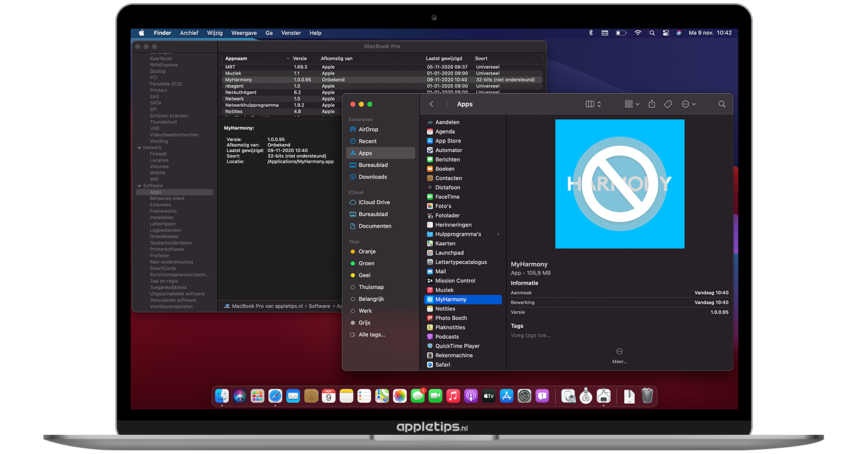
Task: Collapse the Netwerk section in System Information
Action: 138,147
